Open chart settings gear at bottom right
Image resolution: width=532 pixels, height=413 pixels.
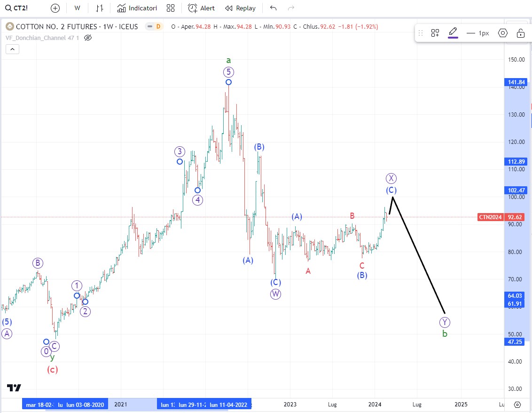point(517,405)
